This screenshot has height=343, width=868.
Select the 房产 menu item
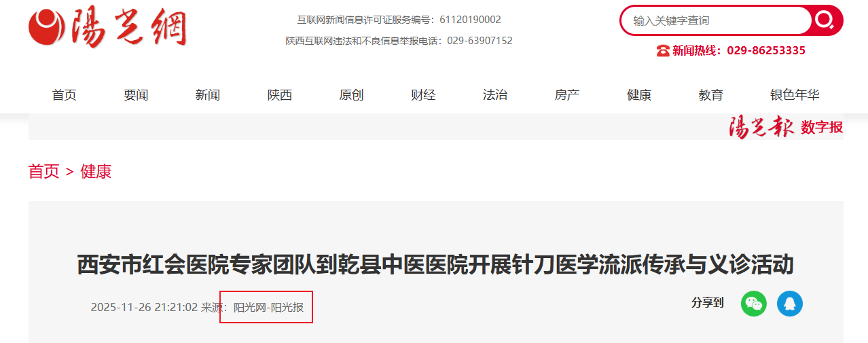pos(567,95)
